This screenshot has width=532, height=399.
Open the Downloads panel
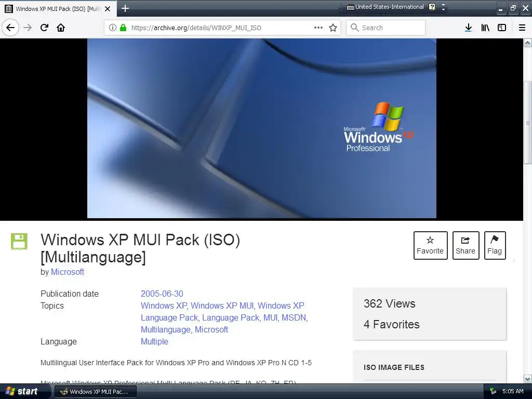468,28
